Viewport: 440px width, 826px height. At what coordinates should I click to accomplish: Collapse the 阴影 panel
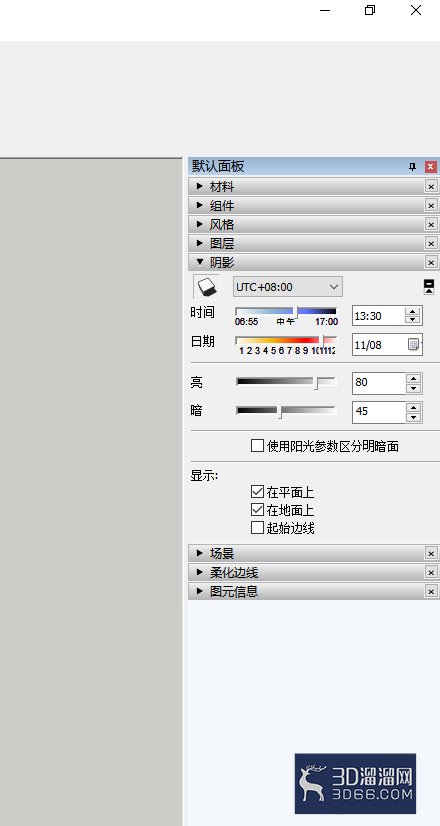(200, 262)
